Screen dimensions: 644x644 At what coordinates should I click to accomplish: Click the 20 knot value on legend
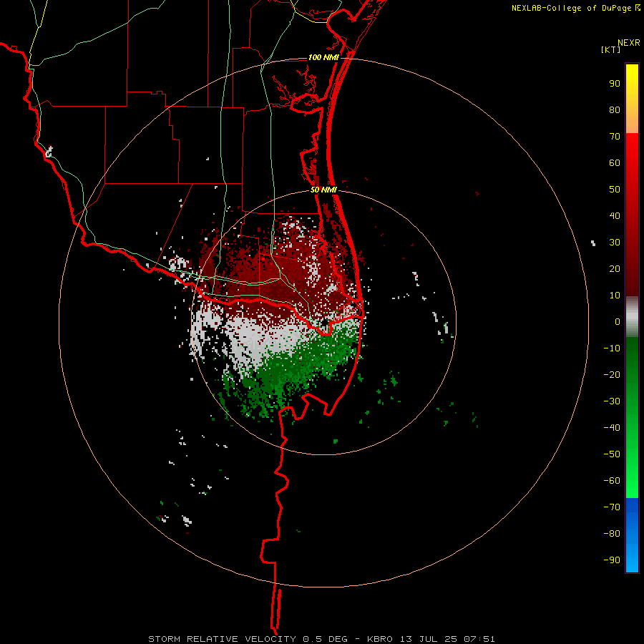[615, 268]
